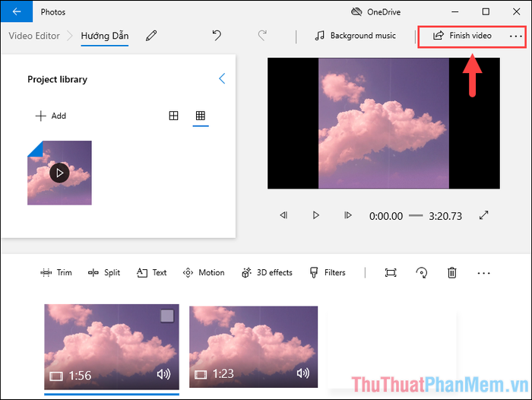Click Finish video to export

point(462,36)
